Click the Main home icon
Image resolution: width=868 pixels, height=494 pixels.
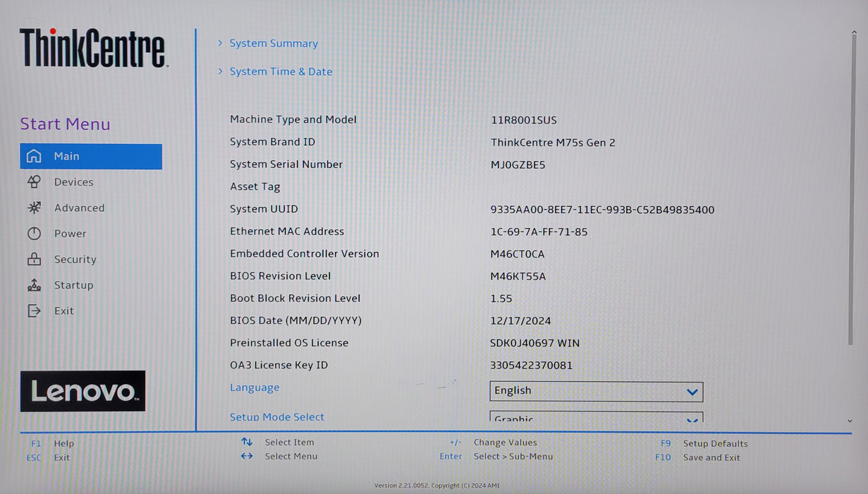pos(34,156)
